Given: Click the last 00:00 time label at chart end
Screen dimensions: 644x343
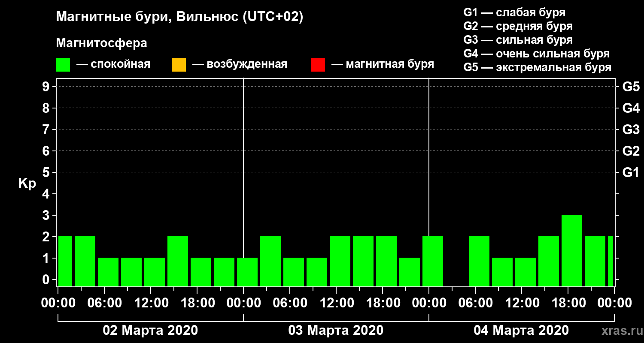Looking at the screenshot, I should click(614, 303).
